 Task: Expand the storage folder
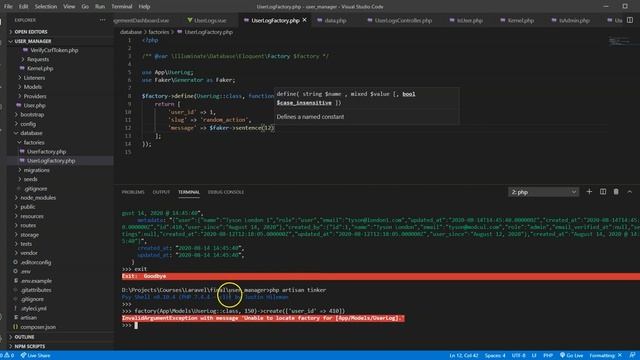(29, 235)
